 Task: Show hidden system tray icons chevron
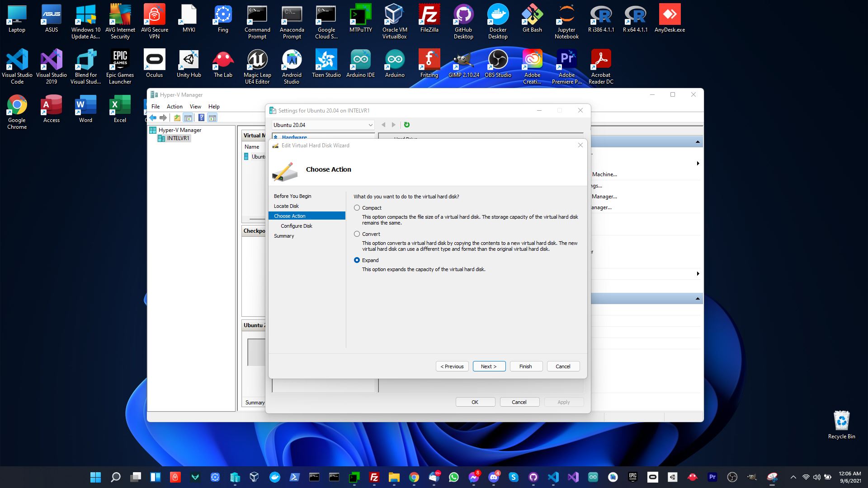click(x=793, y=477)
